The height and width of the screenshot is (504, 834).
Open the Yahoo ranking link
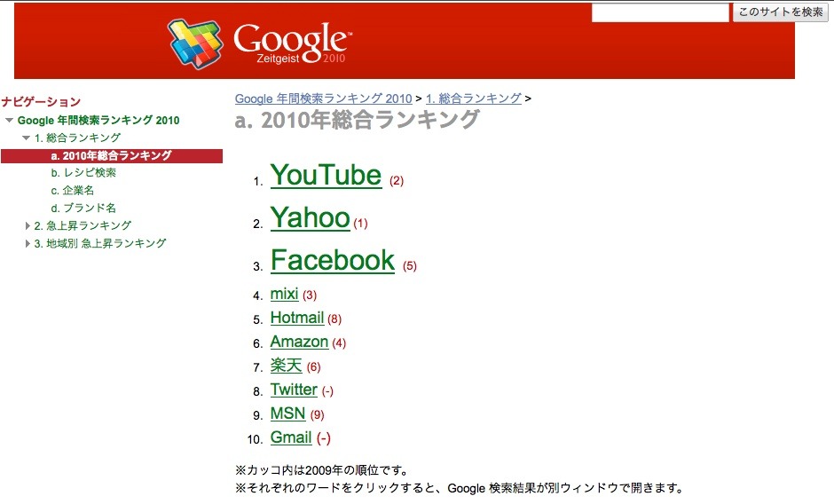coord(311,217)
